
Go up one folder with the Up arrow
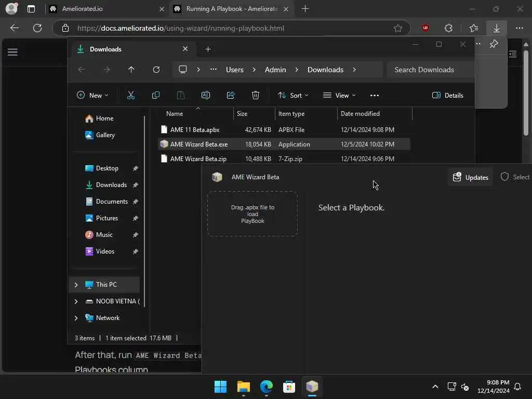click(131, 70)
